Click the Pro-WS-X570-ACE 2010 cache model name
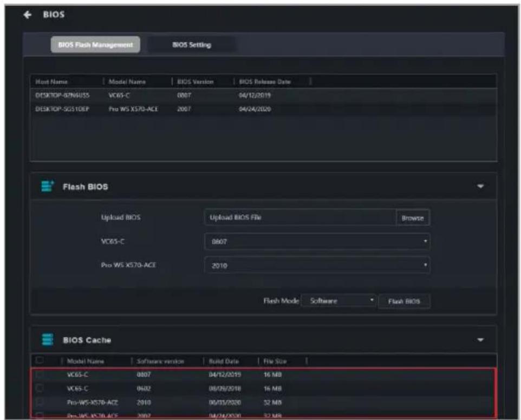The height and width of the screenshot is (420, 521). [93, 402]
